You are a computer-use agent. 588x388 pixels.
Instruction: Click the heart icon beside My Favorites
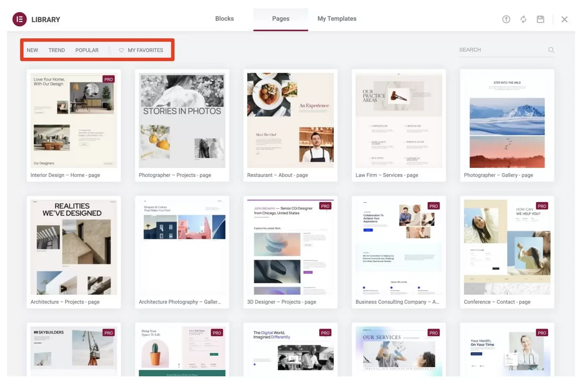click(121, 50)
